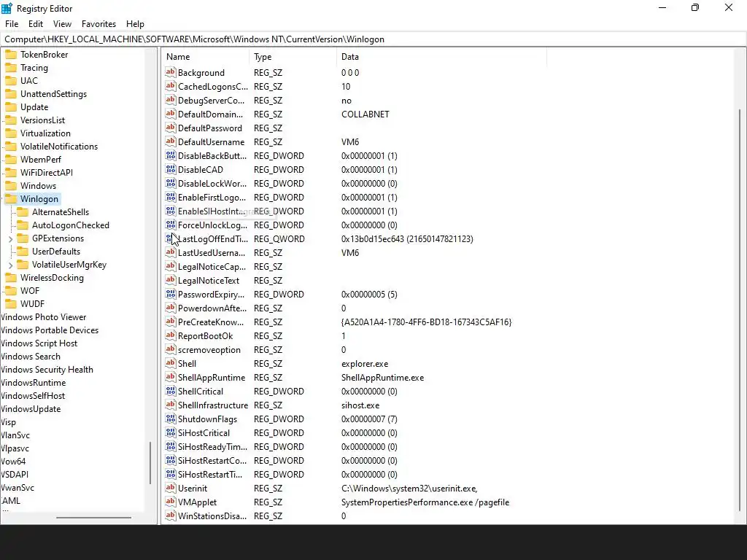Image resolution: width=747 pixels, height=560 pixels.
Task: Click the PasswordExpiry... DWORD icon
Action: coord(171,294)
